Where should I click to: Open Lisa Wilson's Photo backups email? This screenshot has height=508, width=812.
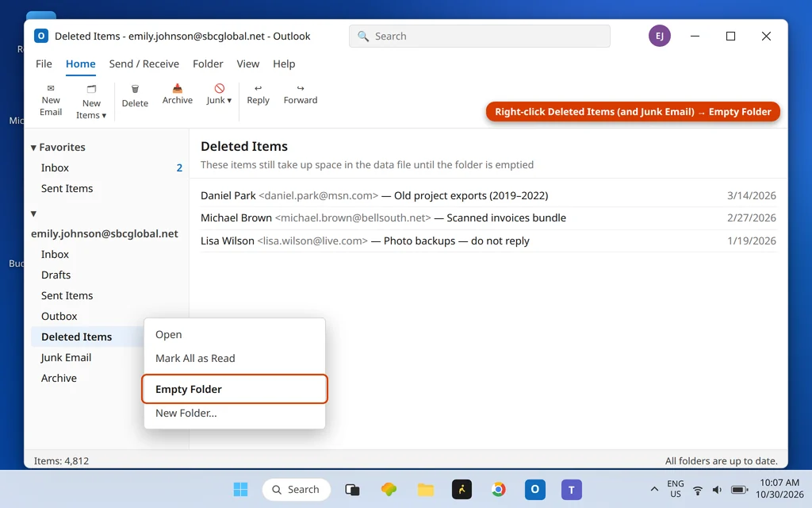(x=488, y=241)
